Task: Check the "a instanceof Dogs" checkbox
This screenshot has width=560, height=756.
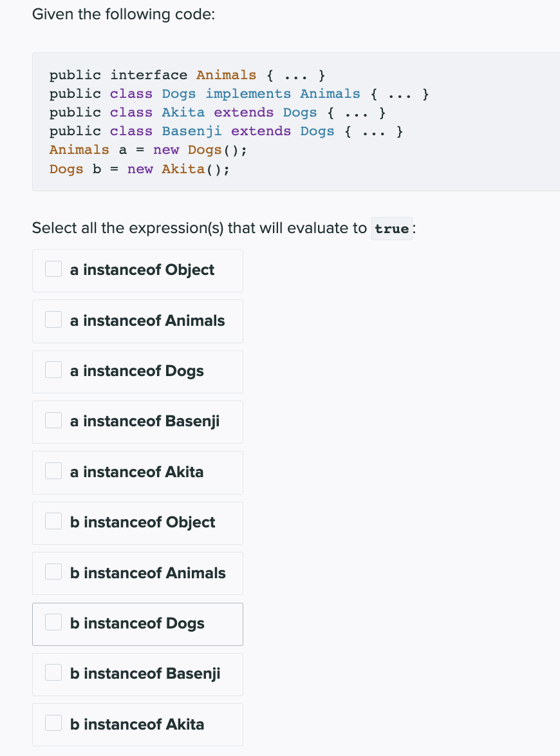Action: (x=53, y=369)
